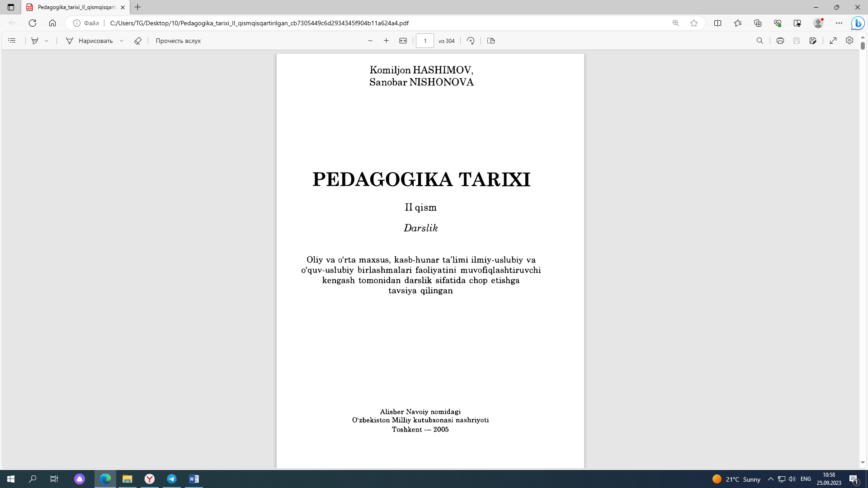
Task: Select the eraser tool
Action: (x=138, y=41)
